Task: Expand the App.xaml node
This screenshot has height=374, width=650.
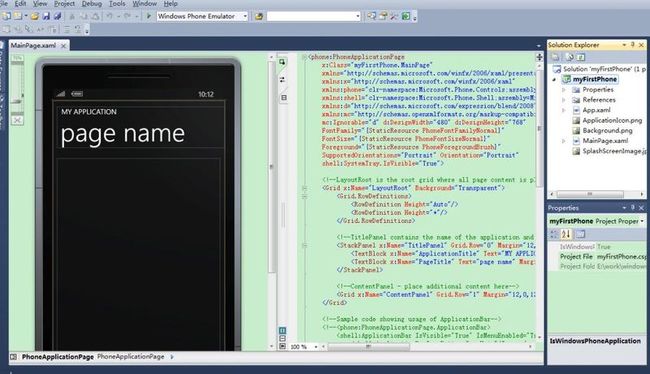Action: pyautogui.click(x=563, y=110)
